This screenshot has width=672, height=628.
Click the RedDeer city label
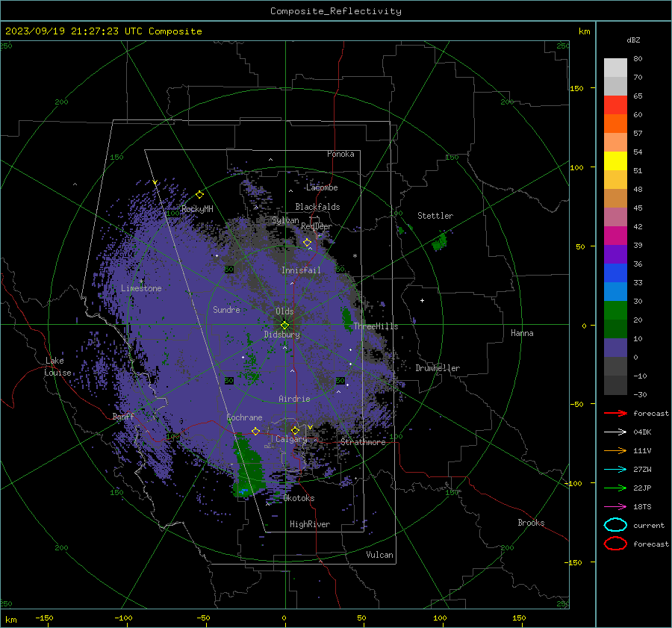[317, 226]
